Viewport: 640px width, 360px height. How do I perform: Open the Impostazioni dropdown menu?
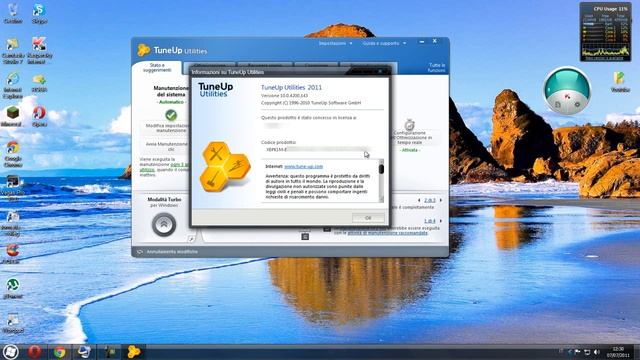click(x=335, y=43)
